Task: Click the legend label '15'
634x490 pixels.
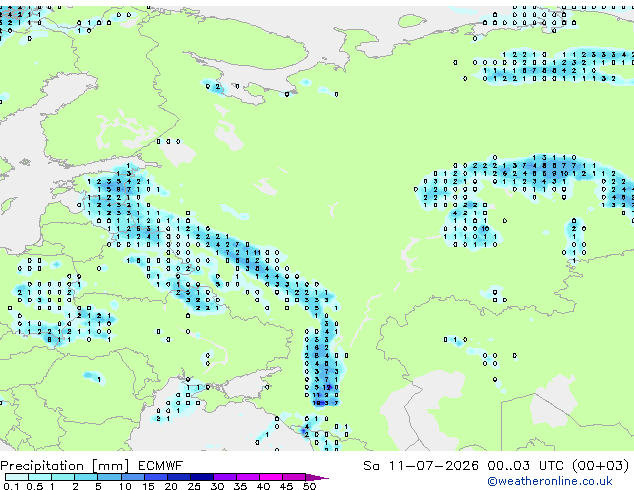Action: pos(148,486)
